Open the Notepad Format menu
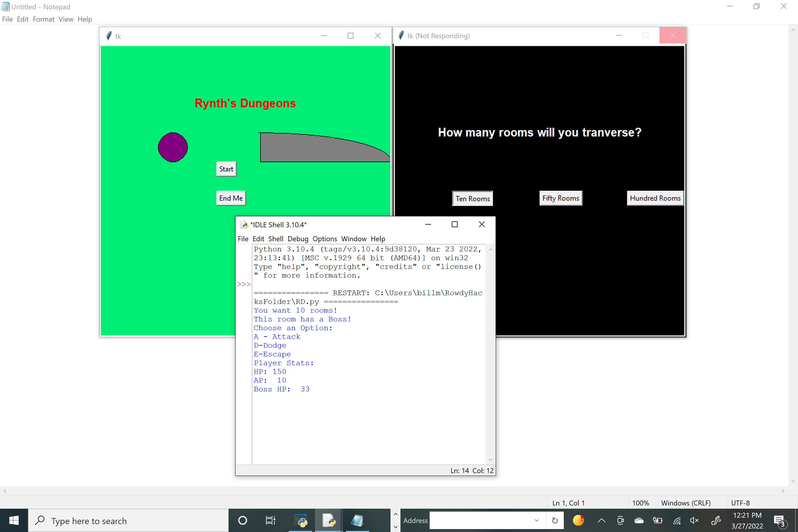 pyautogui.click(x=43, y=19)
